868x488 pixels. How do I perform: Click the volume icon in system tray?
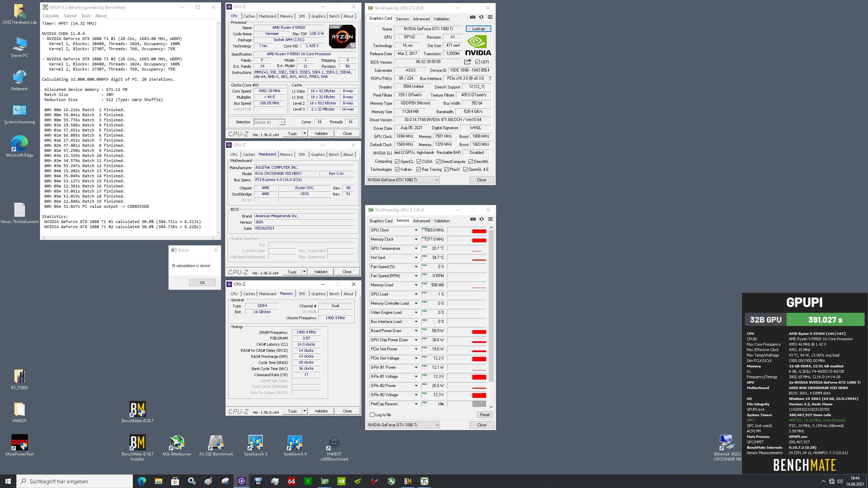840,481
